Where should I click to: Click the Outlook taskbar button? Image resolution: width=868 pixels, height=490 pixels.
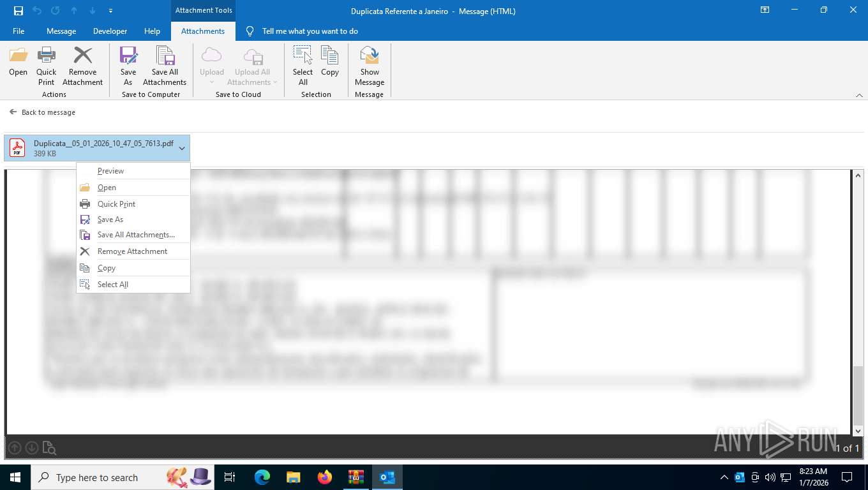(x=387, y=477)
